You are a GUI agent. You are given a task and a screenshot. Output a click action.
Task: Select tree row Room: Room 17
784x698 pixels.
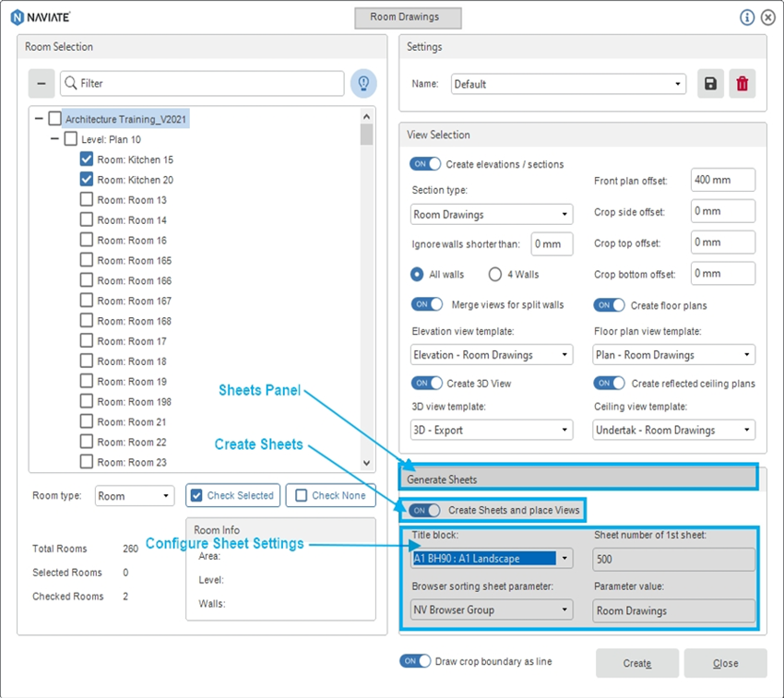(132, 341)
